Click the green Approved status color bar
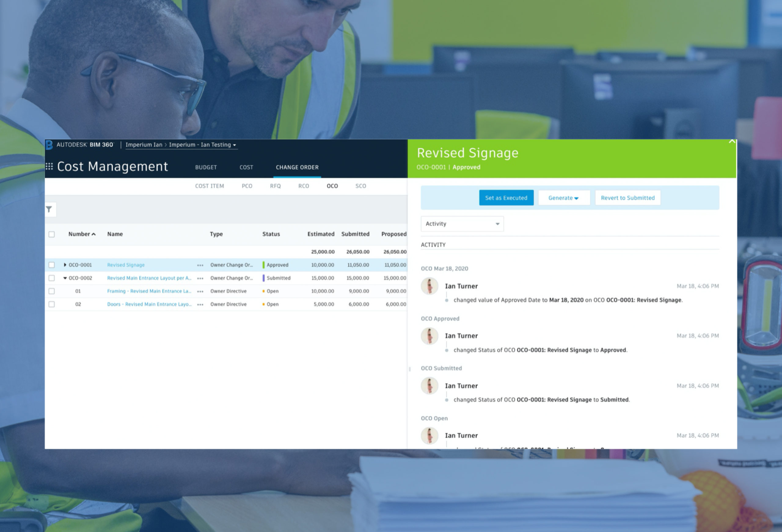782x532 pixels. click(x=264, y=265)
